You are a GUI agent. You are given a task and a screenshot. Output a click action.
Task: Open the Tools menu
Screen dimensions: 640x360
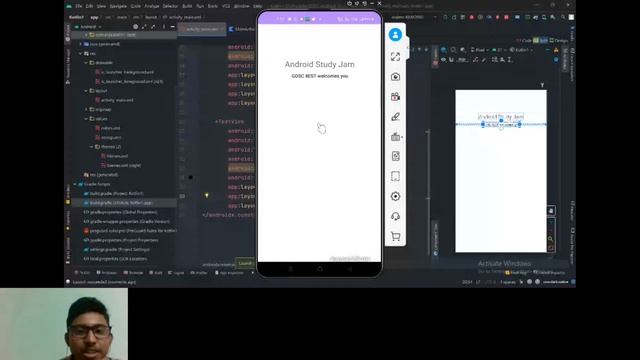coord(213,6)
